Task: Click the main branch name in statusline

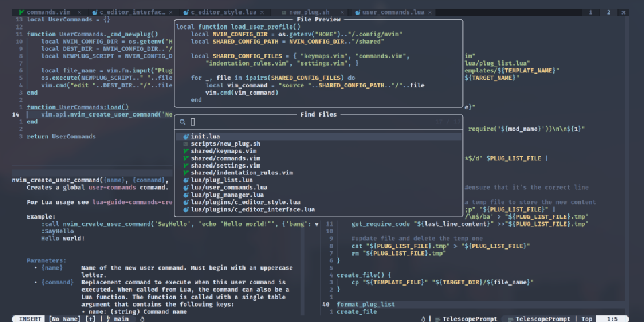Action: (x=121, y=319)
